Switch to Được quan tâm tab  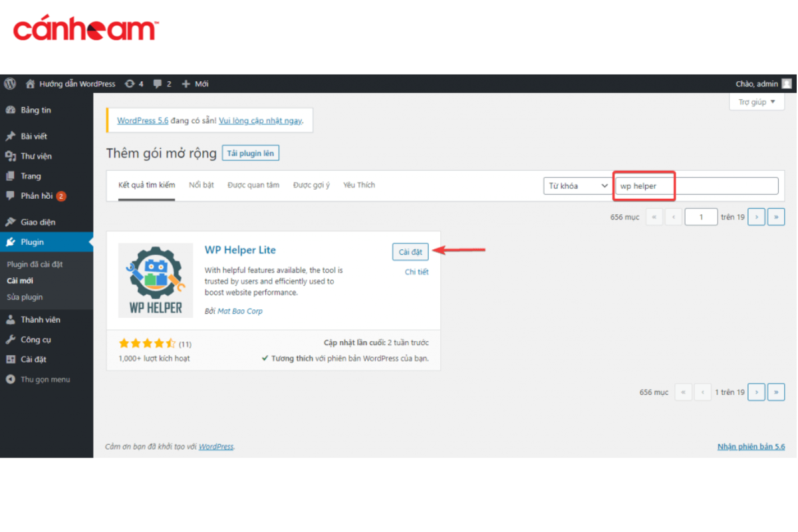253,185
